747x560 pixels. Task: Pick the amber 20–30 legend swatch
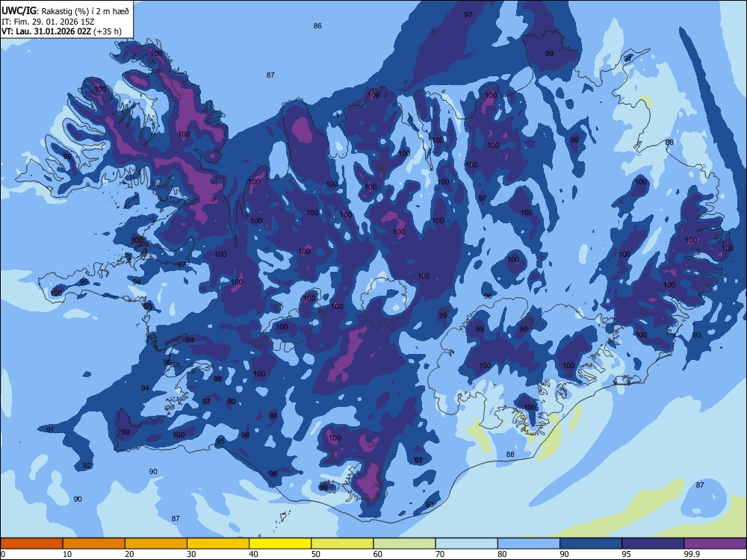click(x=156, y=544)
